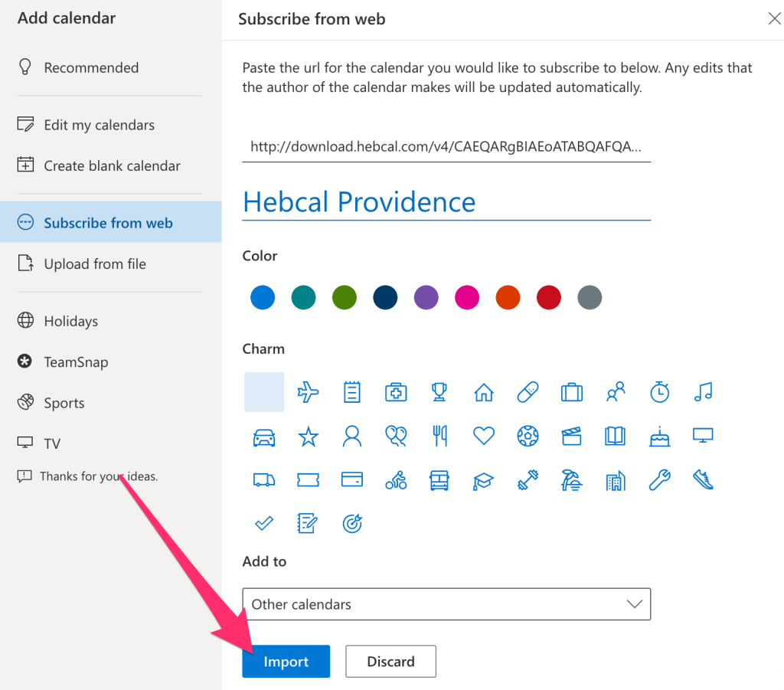This screenshot has width=784, height=690.
Task: Choose the trophy charm icon
Action: pyautogui.click(x=439, y=392)
